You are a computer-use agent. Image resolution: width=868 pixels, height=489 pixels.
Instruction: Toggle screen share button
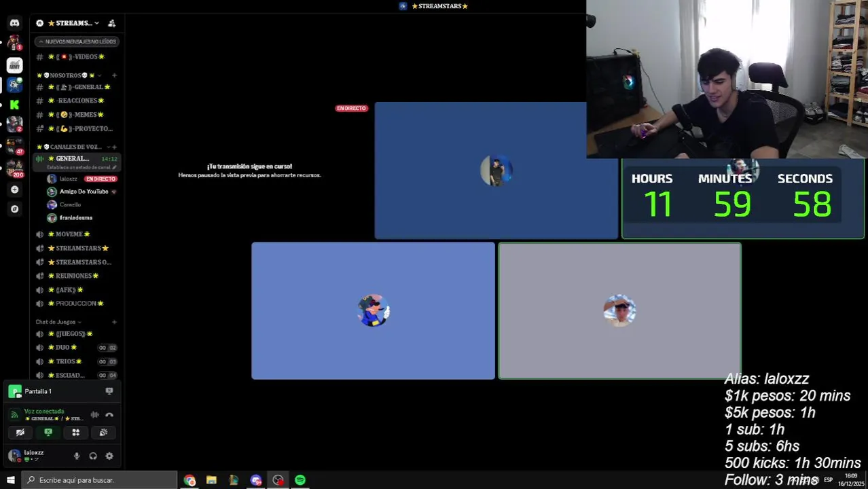pos(48,432)
